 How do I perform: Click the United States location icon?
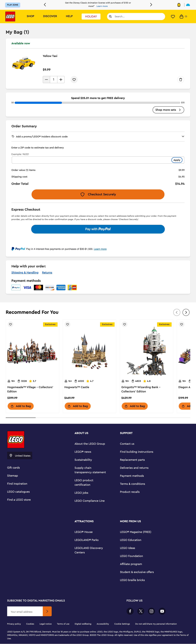[11, 455]
